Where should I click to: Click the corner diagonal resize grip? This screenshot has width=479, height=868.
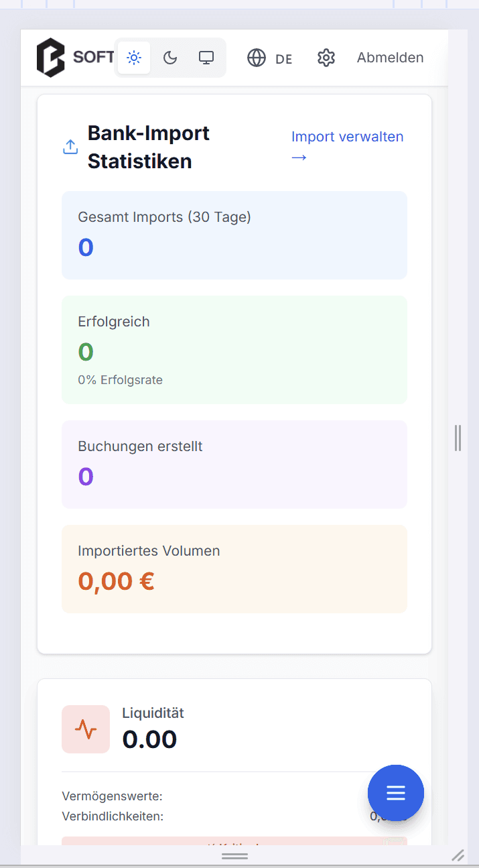(458, 855)
